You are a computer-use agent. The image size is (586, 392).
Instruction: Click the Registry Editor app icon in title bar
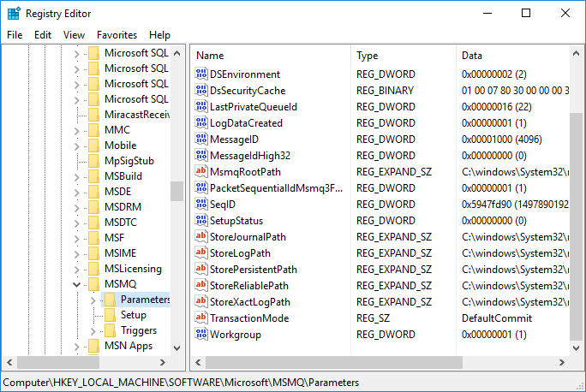(14, 14)
